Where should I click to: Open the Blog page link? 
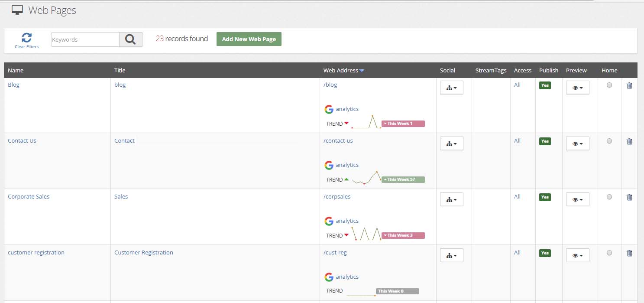point(14,85)
